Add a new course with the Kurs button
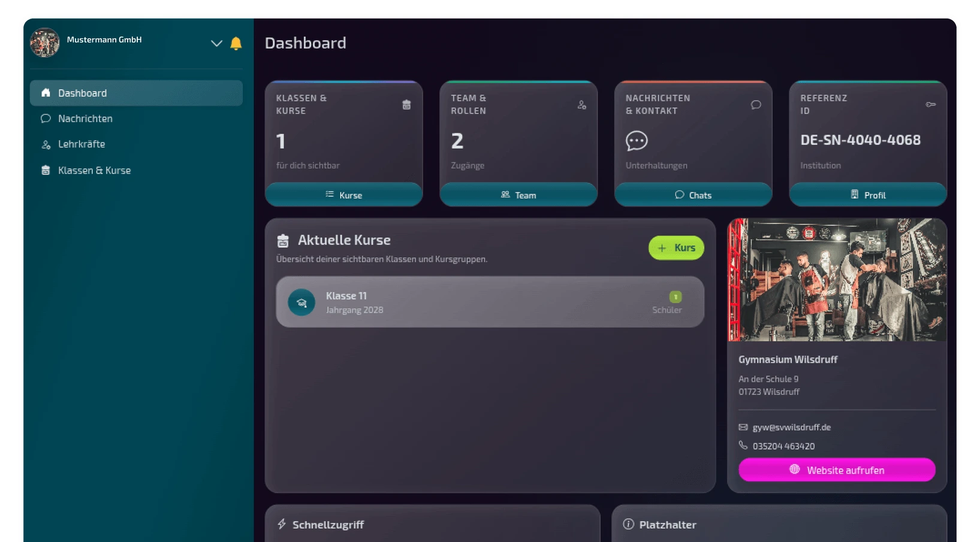The height and width of the screenshot is (542, 980). 676,248
